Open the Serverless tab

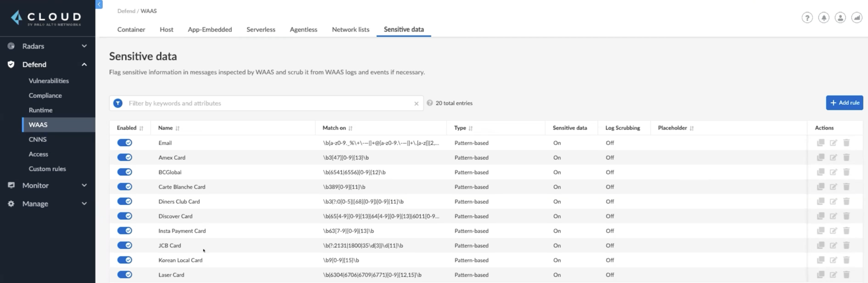click(x=261, y=30)
